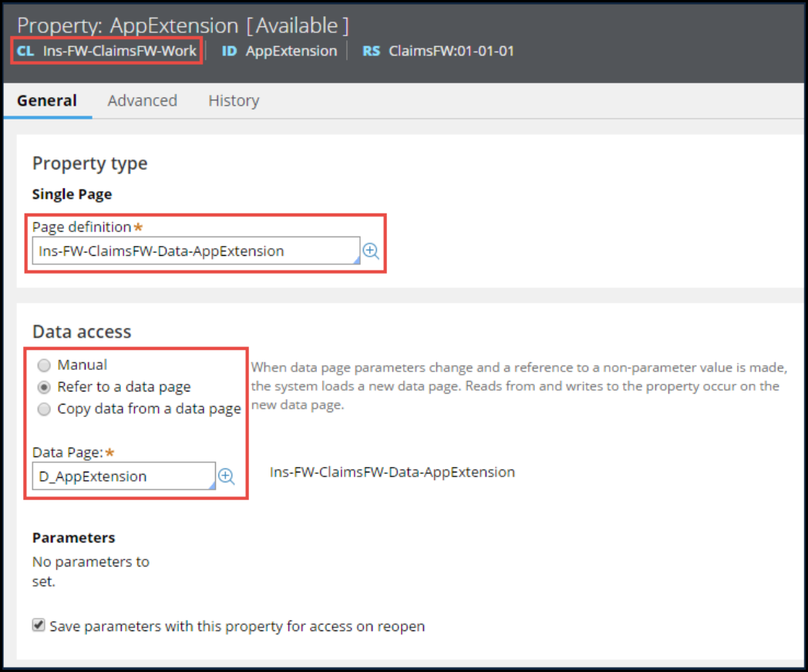Switch to the Advanced tab

[x=142, y=101]
